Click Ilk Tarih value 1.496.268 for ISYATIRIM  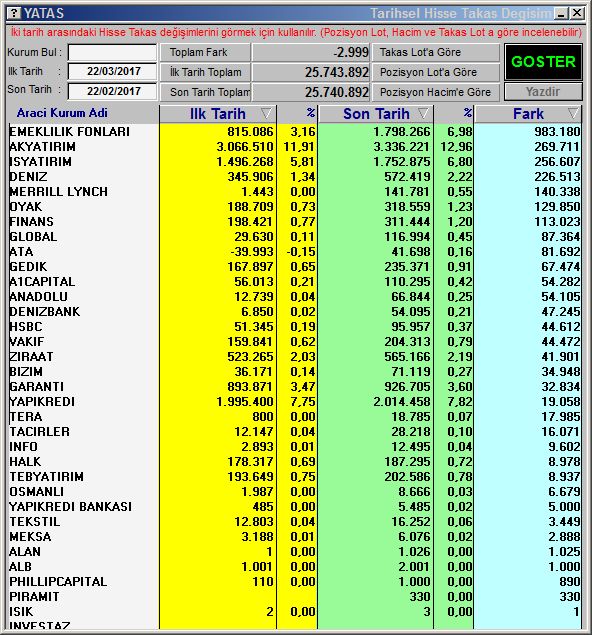point(245,162)
